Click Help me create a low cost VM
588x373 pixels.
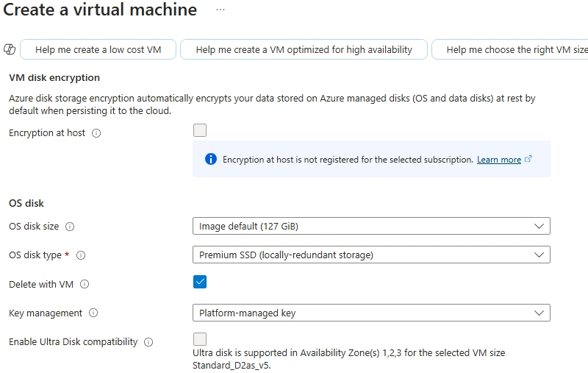[x=98, y=49]
